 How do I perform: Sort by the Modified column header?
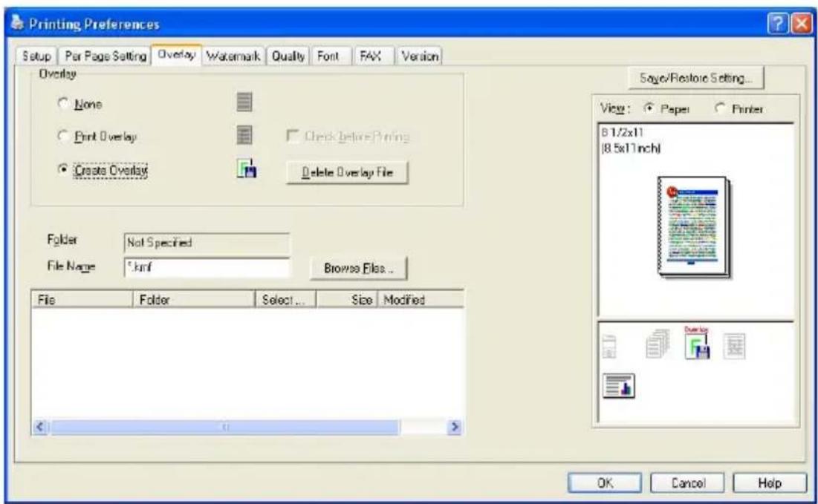point(421,300)
